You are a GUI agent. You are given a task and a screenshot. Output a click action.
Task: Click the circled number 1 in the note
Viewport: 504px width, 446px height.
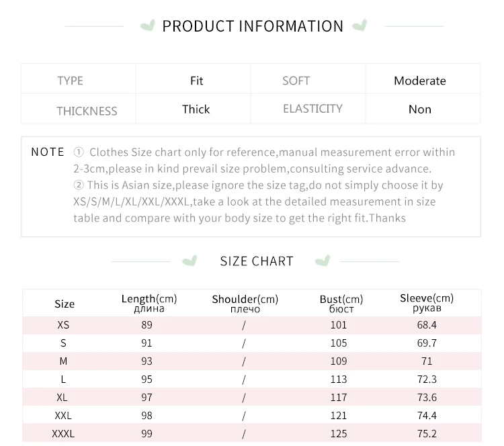(x=79, y=152)
